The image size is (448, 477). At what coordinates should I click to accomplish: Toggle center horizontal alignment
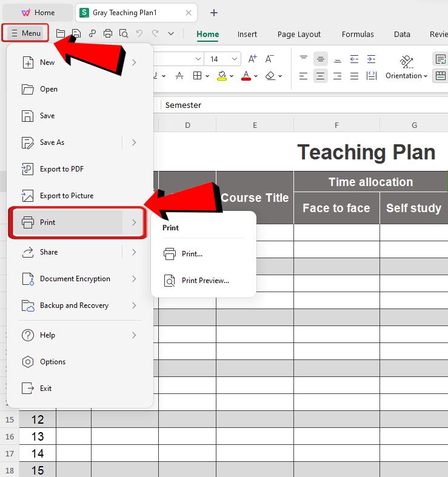pyautogui.click(x=321, y=76)
